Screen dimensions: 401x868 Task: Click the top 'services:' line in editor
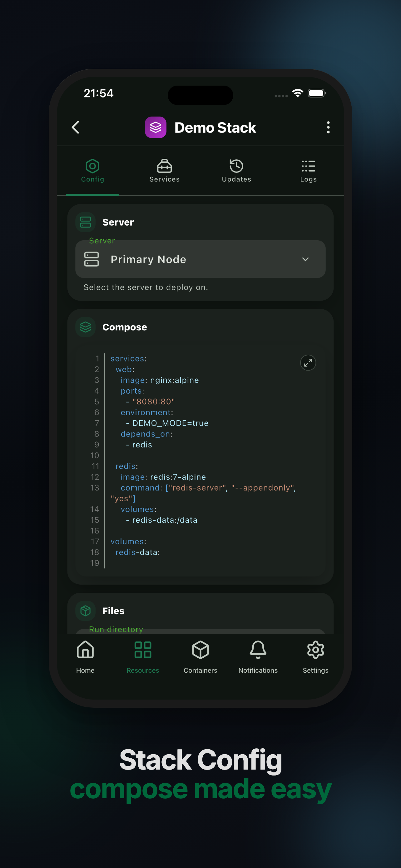129,358
